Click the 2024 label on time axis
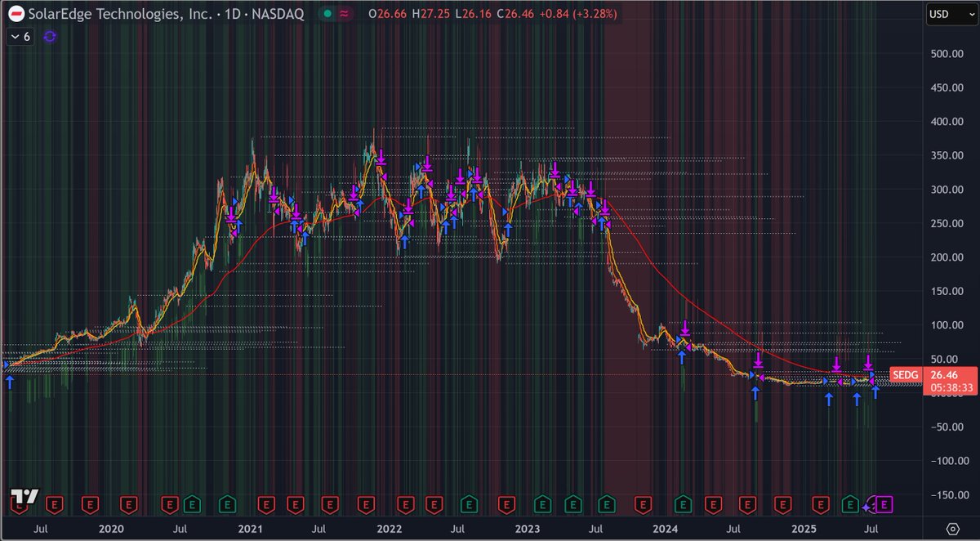Screen dimensions: 980x541 pos(666,529)
